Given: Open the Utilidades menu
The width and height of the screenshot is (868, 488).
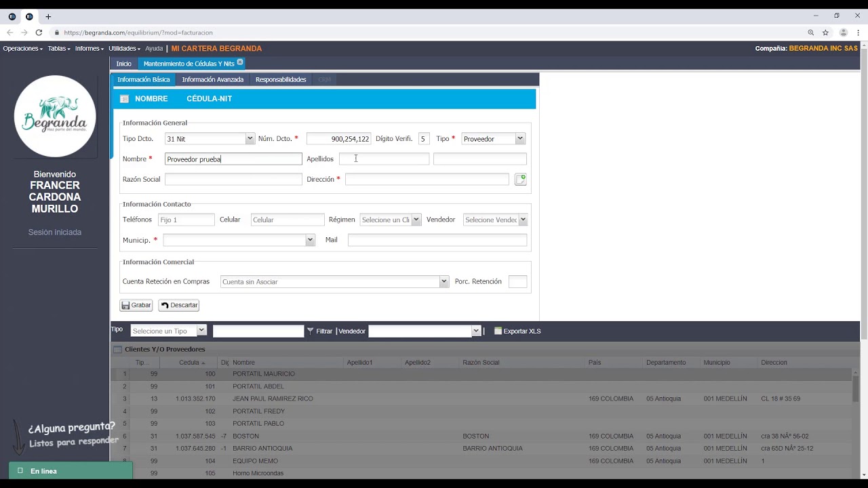Looking at the screenshot, I should click(x=124, y=49).
